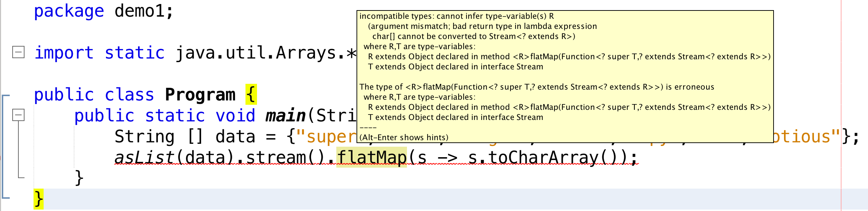Click the data variable in the String declaration

click(235, 137)
